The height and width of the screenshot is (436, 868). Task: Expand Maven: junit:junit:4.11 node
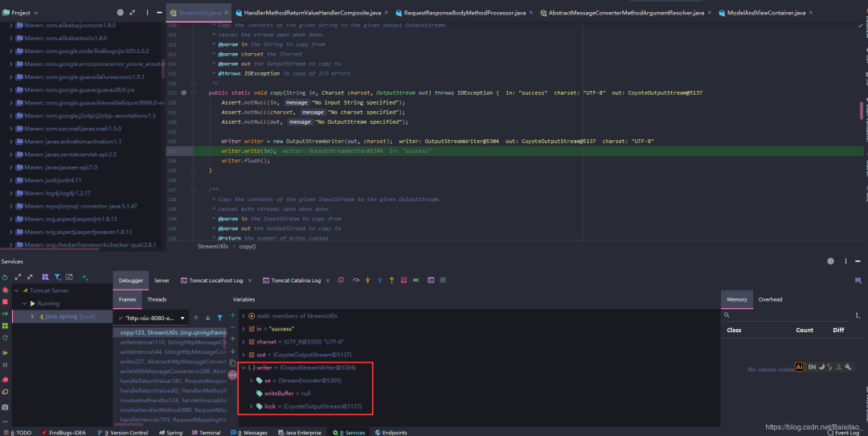(x=10, y=180)
